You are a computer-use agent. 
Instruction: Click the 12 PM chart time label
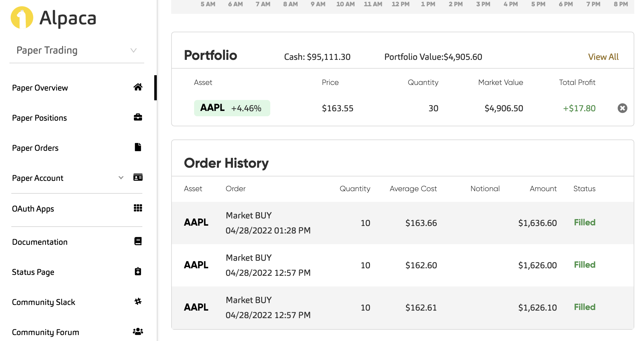[x=400, y=4]
